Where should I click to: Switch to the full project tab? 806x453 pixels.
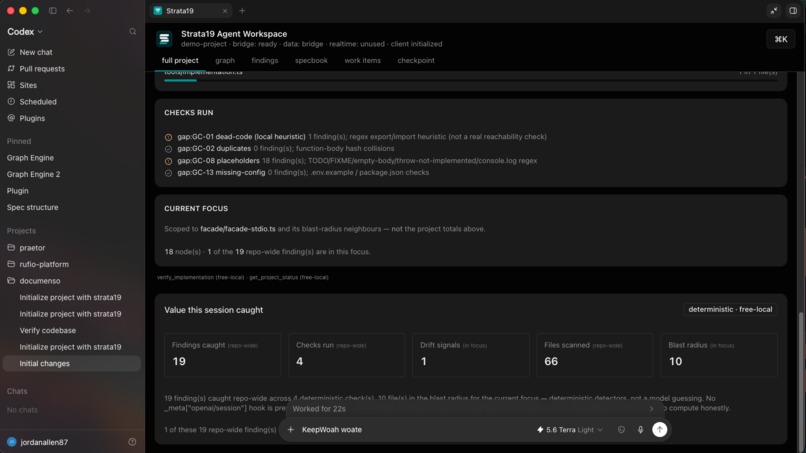[x=180, y=60]
